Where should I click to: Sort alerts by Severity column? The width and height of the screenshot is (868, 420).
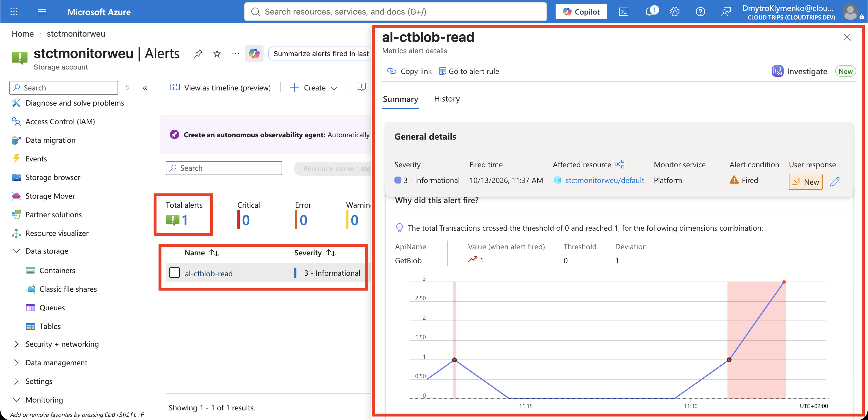[x=315, y=252]
